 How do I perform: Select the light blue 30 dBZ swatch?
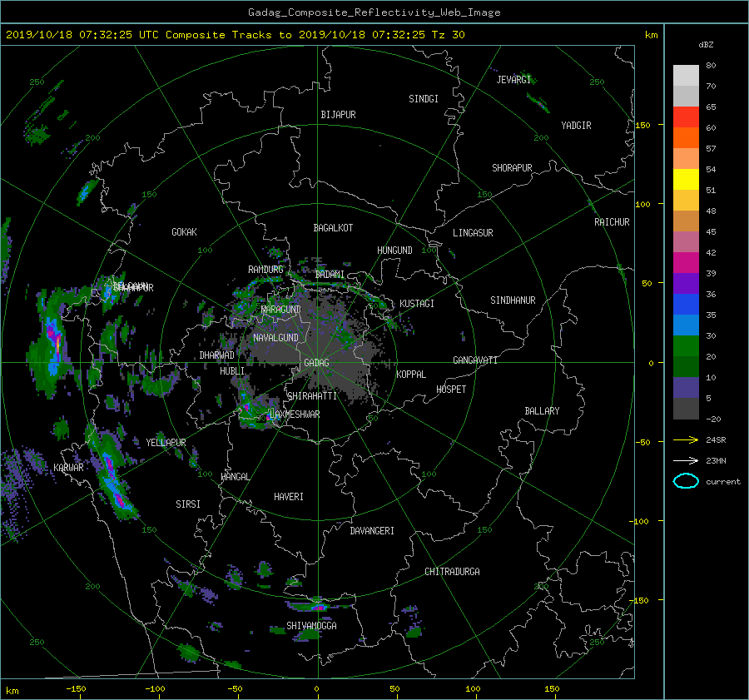[x=686, y=325]
